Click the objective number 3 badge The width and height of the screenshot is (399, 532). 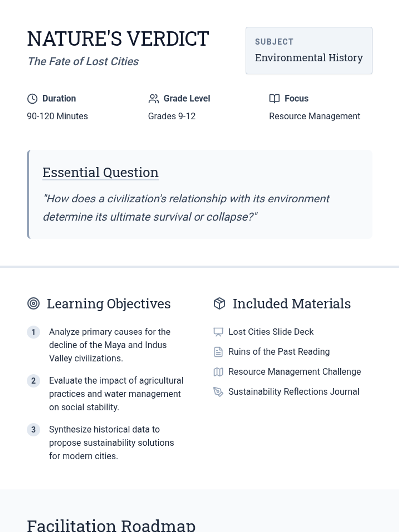click(x=33, y=429)
